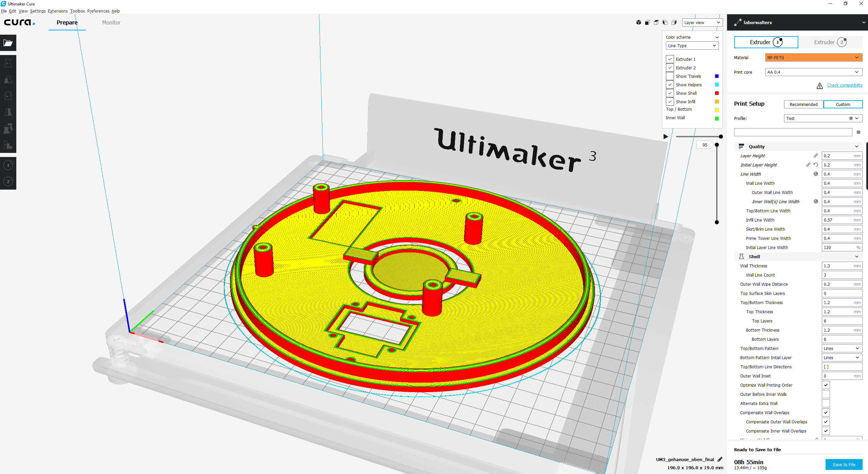
Task: Uncheck Optimize Wall Printing Order
Action: point(826,385)
